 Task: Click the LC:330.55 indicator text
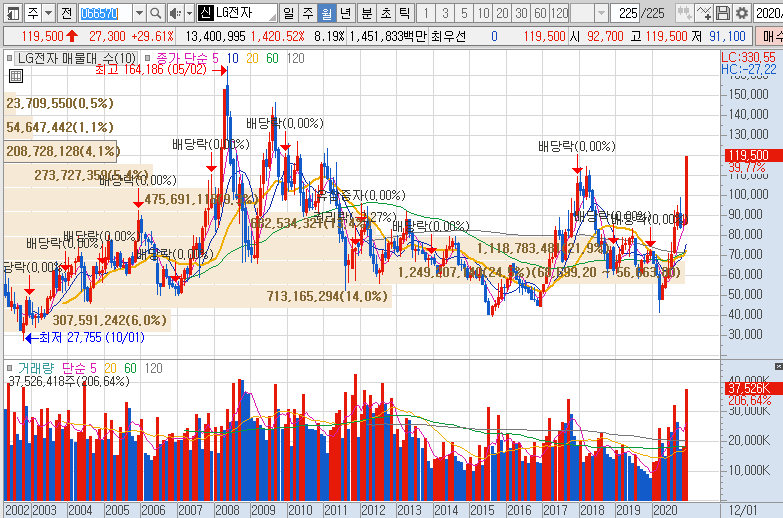click(x=748, y=57)
